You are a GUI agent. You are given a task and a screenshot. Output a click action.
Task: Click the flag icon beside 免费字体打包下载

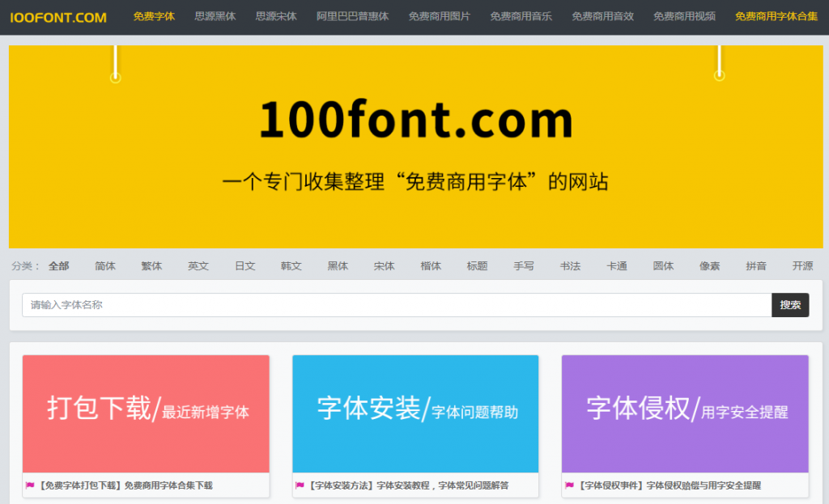tap(30, 485)
